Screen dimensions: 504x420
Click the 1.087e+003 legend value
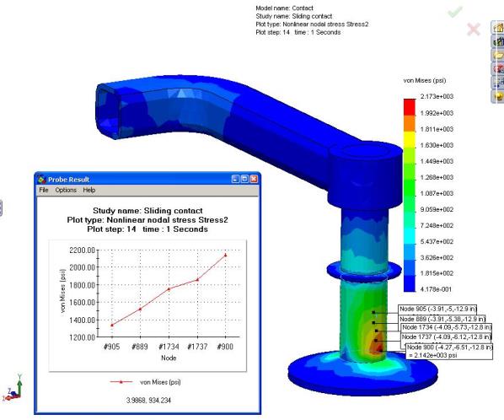437,193
